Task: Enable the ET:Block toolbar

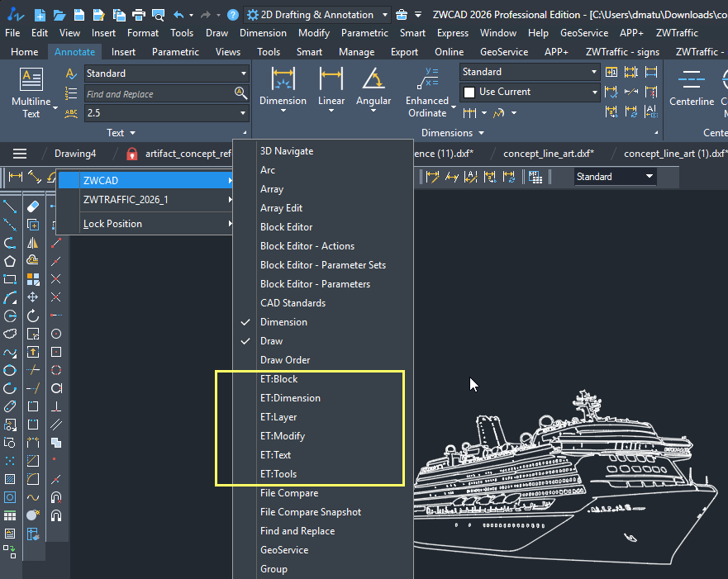Action: point(279,379)
